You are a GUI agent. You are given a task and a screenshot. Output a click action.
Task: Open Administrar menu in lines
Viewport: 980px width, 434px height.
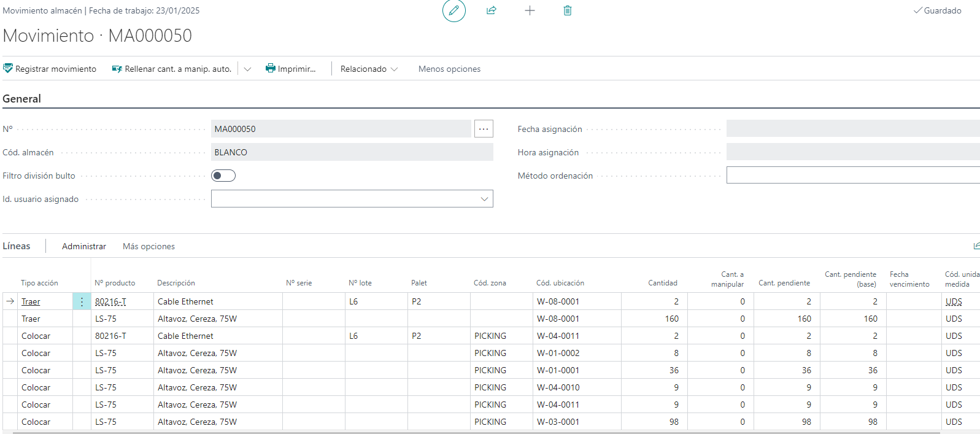tap(84, 246)
